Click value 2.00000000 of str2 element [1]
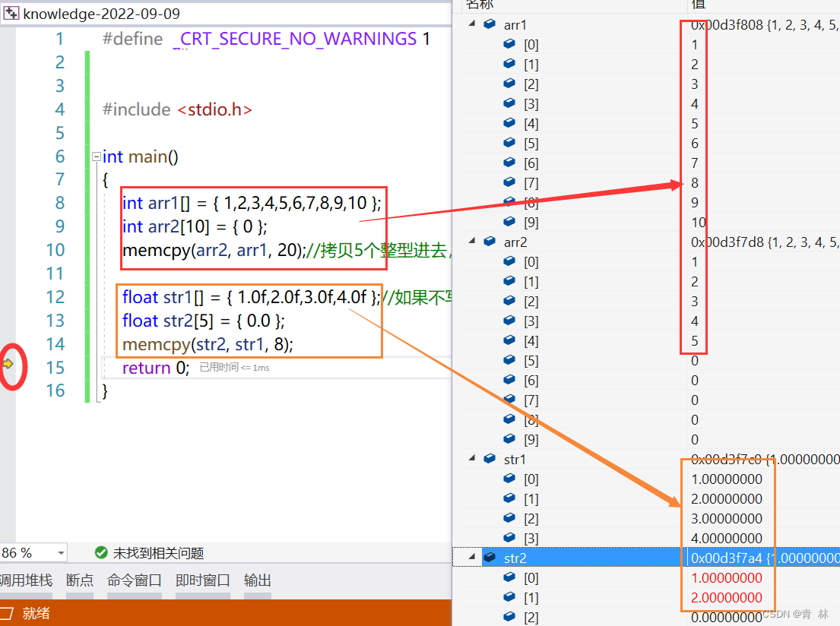The height and width of the screenshot is (626, 840). [x=727, y=598]
